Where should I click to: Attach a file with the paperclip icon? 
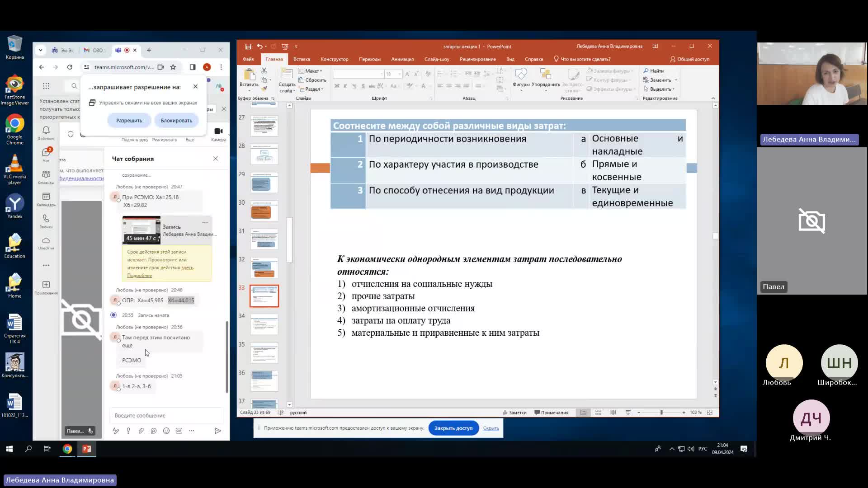141,431
